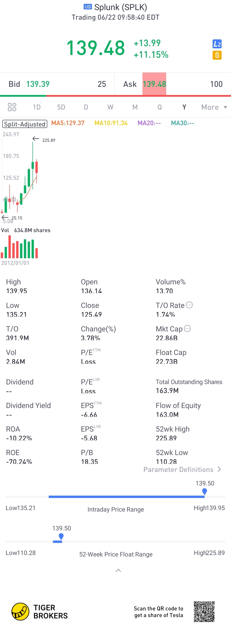
Task: Tap the info icon next to T/O Rate
Action: click(190, 305)
